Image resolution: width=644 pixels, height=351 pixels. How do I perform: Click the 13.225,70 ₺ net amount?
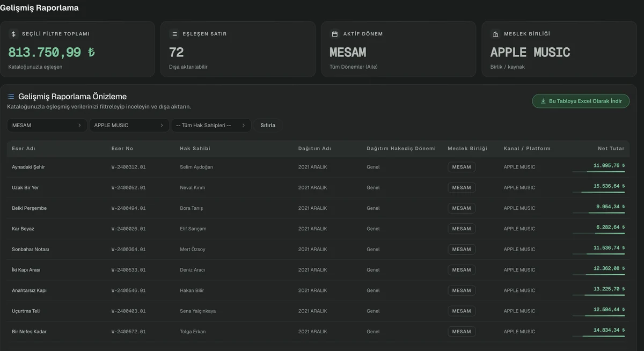(609, 289)
